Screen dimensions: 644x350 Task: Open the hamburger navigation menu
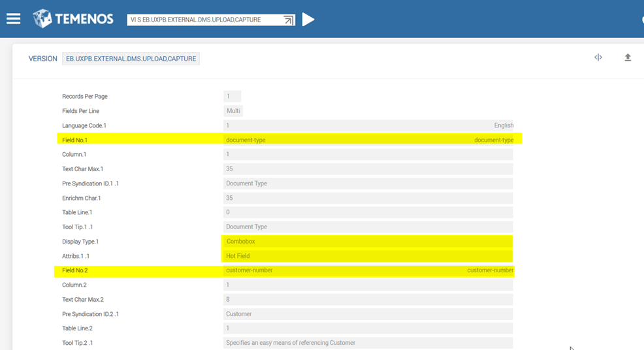pyautogui.click(x=14, y=19)
